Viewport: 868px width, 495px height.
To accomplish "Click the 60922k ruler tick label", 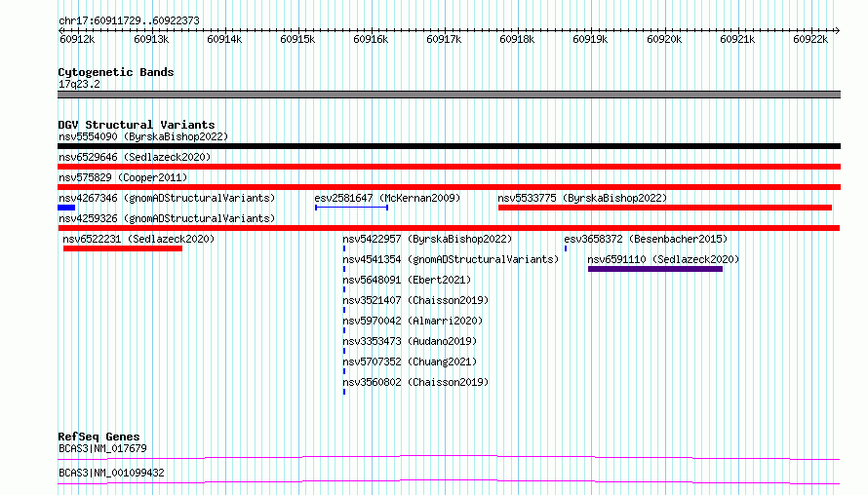I will 809,39.
